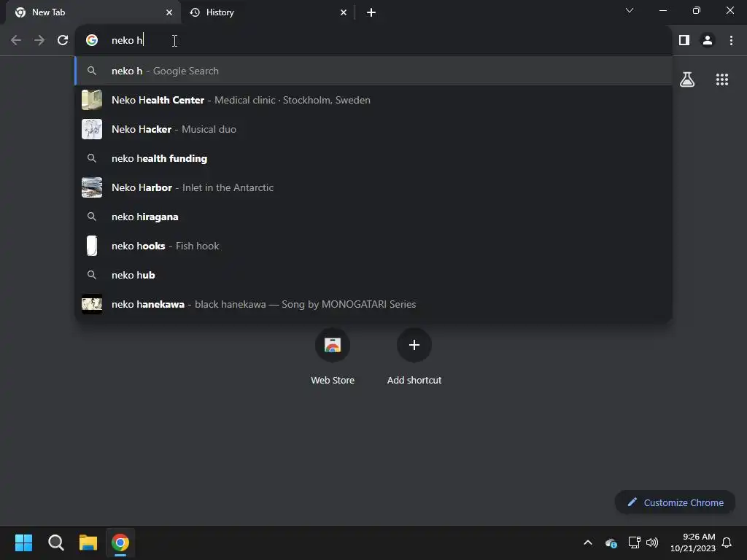Switch to the History tab
The width and height of the screenshot is (747, 560).
[x=268, y=12]
